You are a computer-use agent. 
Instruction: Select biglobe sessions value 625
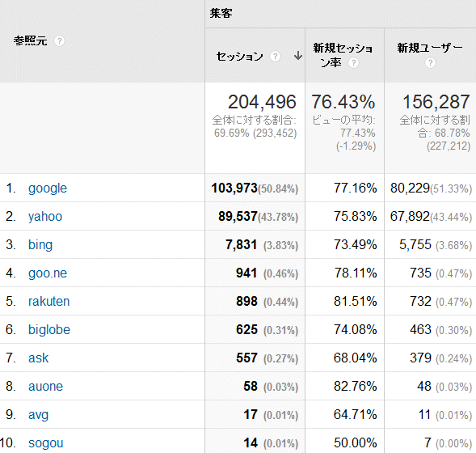[x=246, y=329]
